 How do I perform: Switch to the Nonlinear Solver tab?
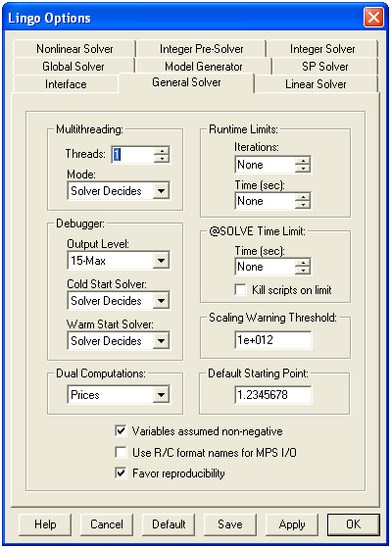click(x=74, y=49)
